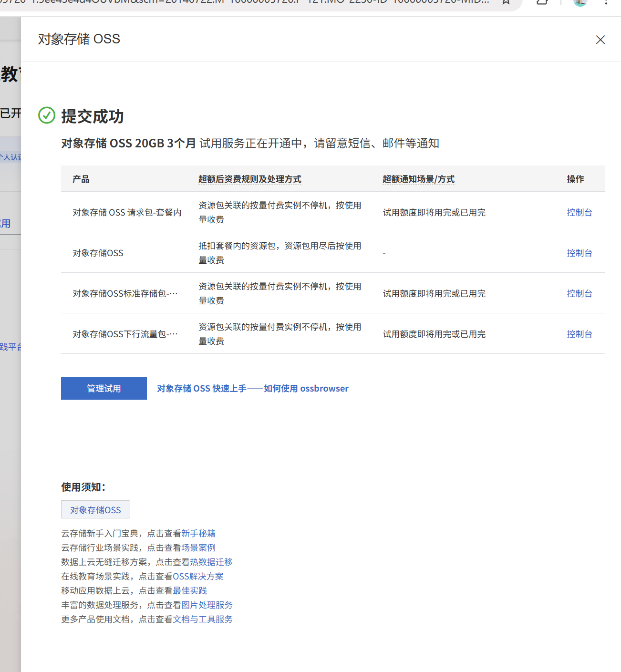Open the 图片处理服务 link
Screen dimensions: 621x672
click(207, 605)
